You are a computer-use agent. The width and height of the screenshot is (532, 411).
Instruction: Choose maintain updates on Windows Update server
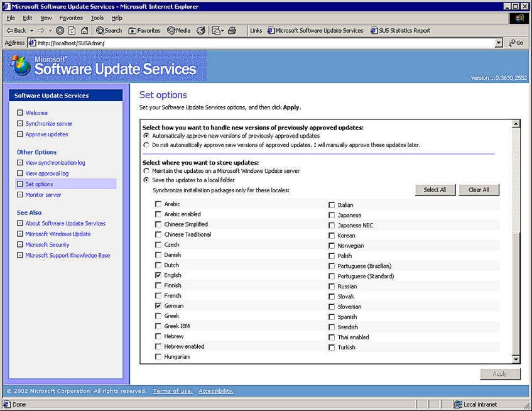[146, 171]
